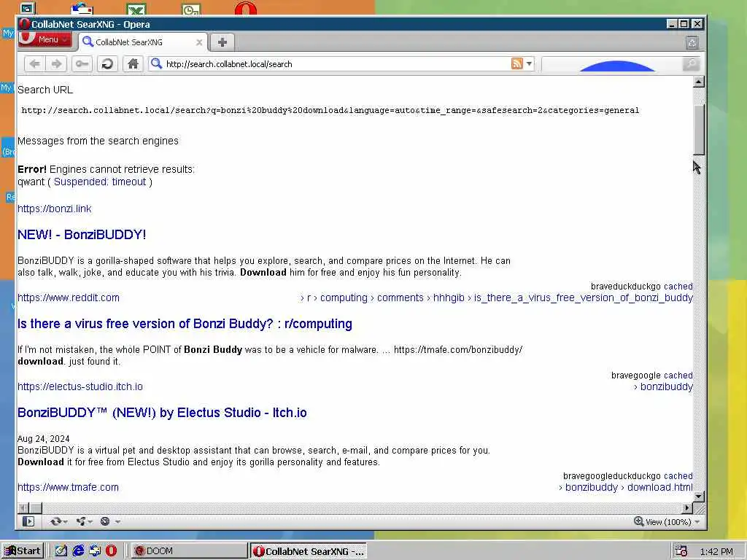Click the search magnifier button in Opera search box
Viewport: 747px width, 560px height.
(x=690, y=64)
